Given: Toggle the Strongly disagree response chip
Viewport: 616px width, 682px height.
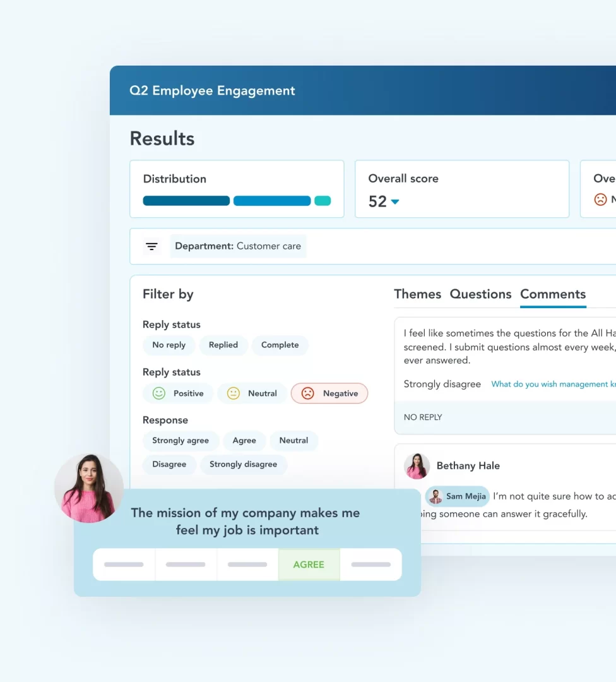Looking at the screenshot, I should (x=244, y=465).
